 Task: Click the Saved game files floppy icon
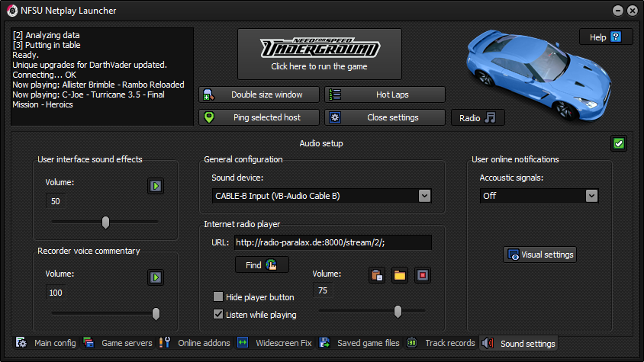324,343
